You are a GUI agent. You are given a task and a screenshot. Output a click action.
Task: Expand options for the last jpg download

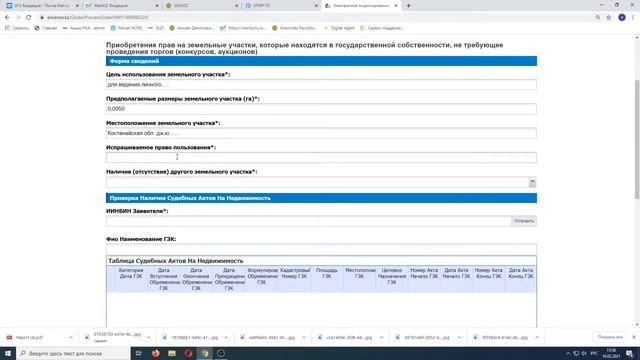tap(537, 338)
